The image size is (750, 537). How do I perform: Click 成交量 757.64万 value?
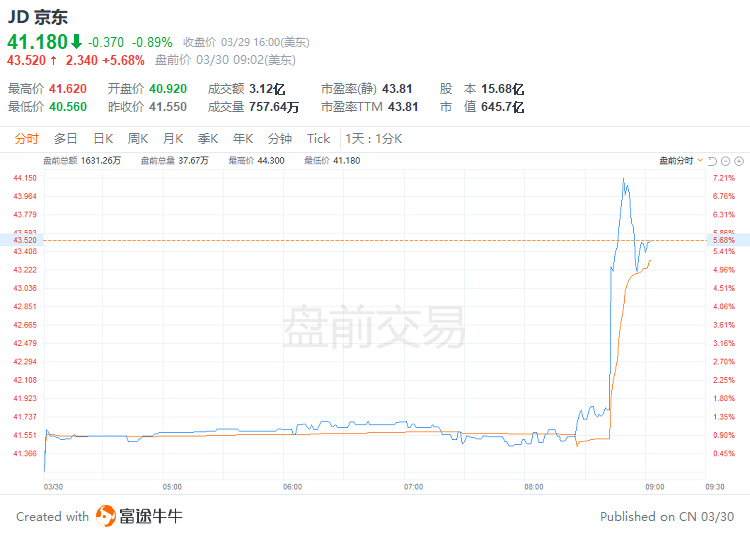[x=274, y=107]
